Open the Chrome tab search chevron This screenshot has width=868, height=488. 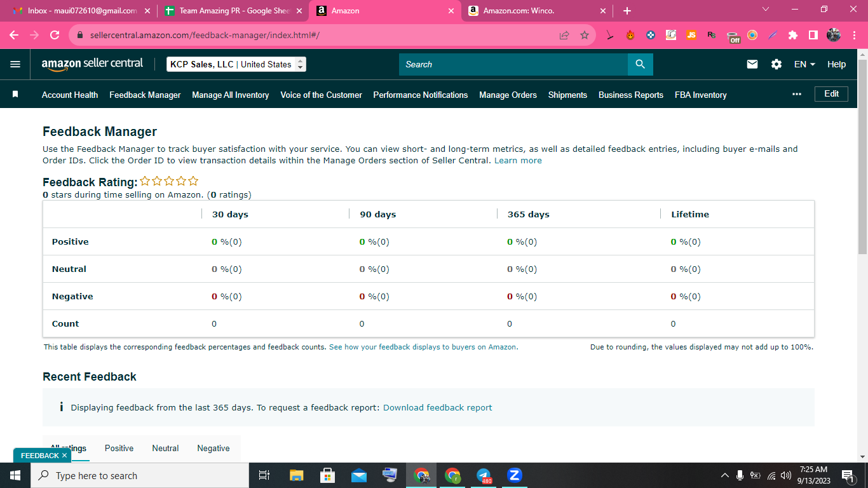765,10
